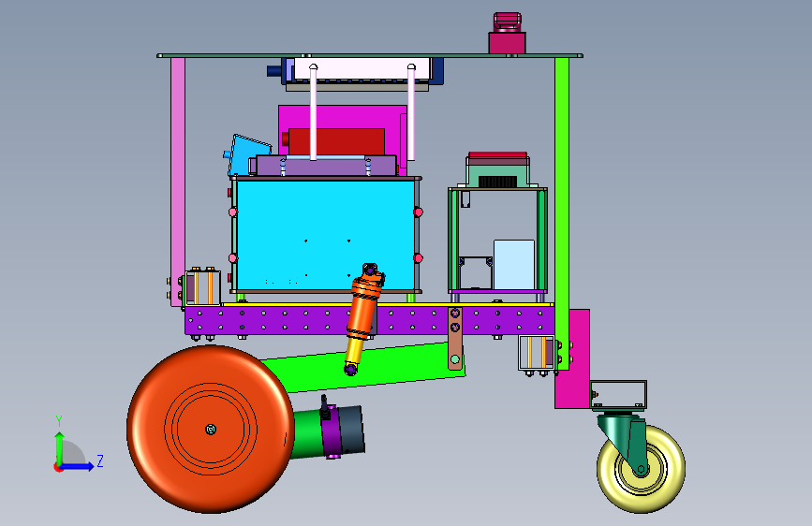Viewport: 812px width, 526px height.
Task: Select the green motor body cylinder
Action: tap(307, 434)
